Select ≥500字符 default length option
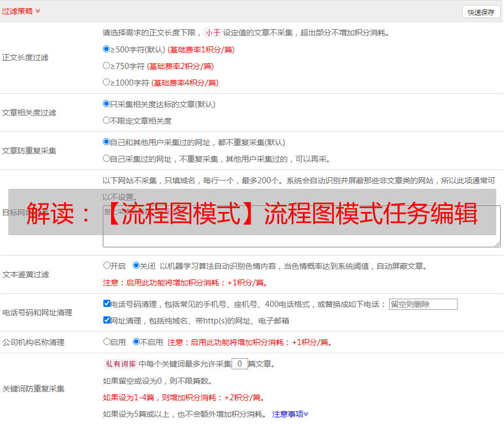Viewport: 504px width, 424px height. [x=107, y=49]
